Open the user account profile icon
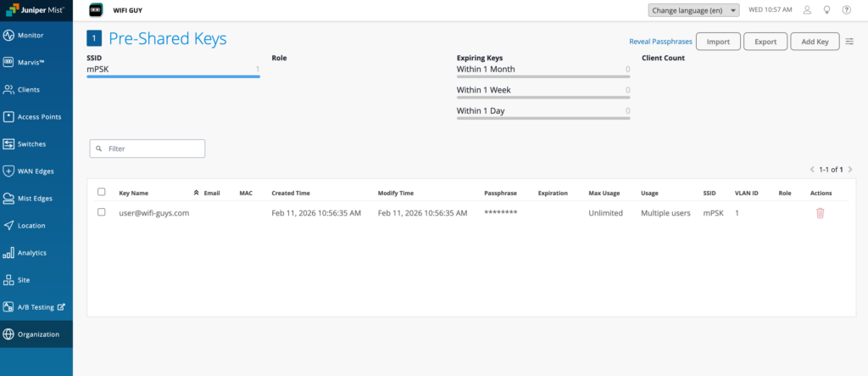This screenshot has height=376, width=868. [x=807, y=10]
